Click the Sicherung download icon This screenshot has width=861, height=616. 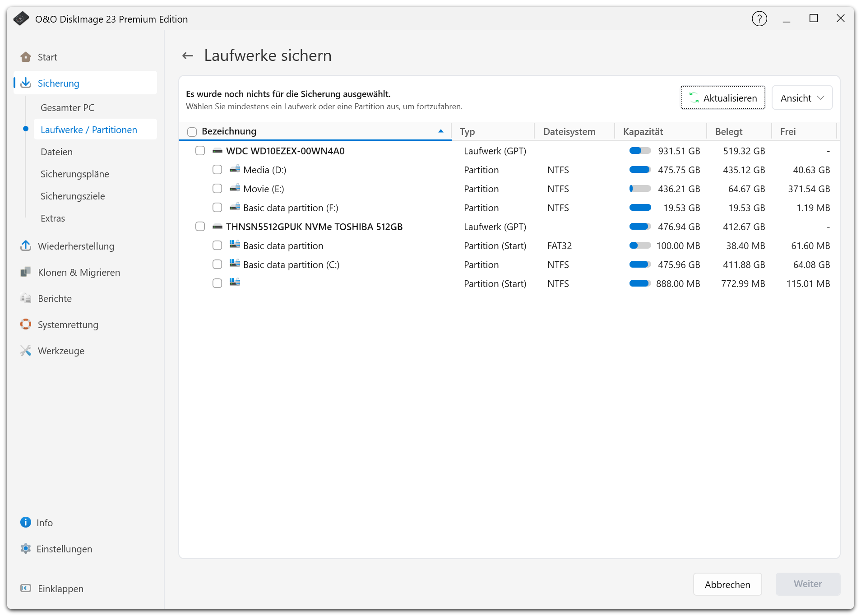coord(26,83)
